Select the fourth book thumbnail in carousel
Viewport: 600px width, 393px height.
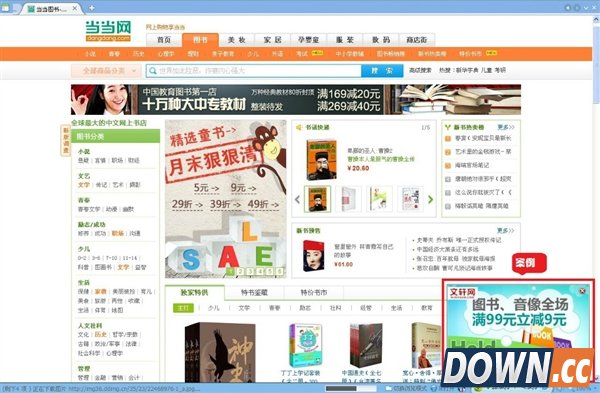[410, 199]
